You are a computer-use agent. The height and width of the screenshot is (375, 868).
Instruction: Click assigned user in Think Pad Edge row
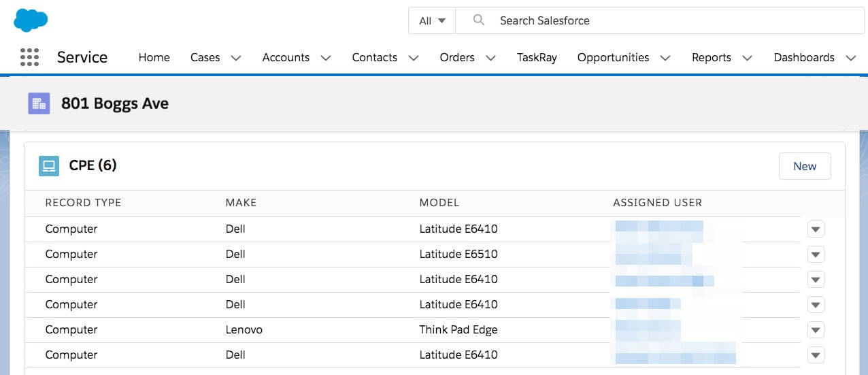point(648,330)
